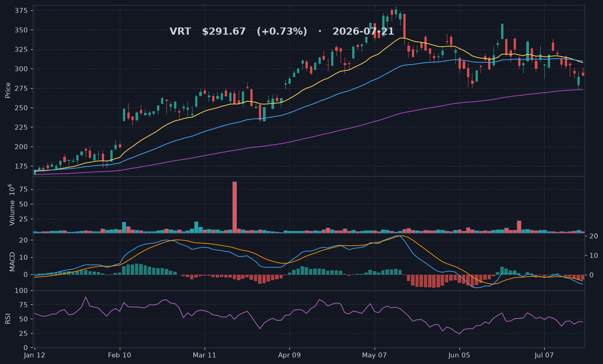603x364 pixels.
Task: Click the May 07 date label
Action: pyautogui.click(x=374, y=354)
